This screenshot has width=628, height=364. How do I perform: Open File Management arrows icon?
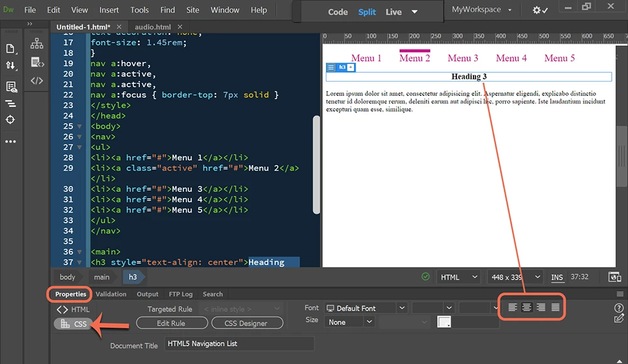pyautogui.click(x=10, y=65)
